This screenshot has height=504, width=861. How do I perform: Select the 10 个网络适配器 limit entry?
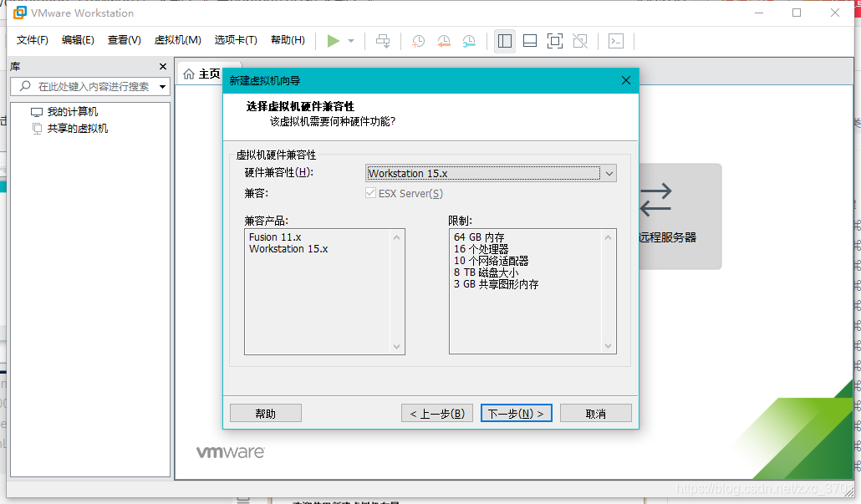tap(491, 261)
